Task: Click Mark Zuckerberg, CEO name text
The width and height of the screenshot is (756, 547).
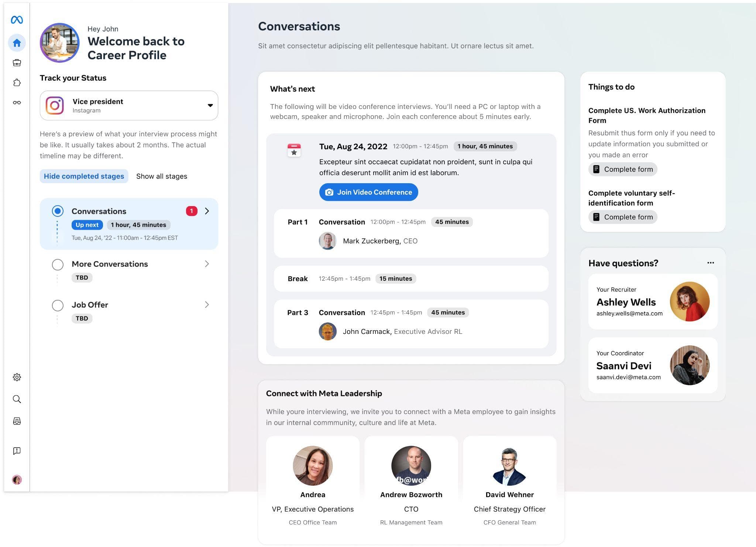Action: coord(380,241)
